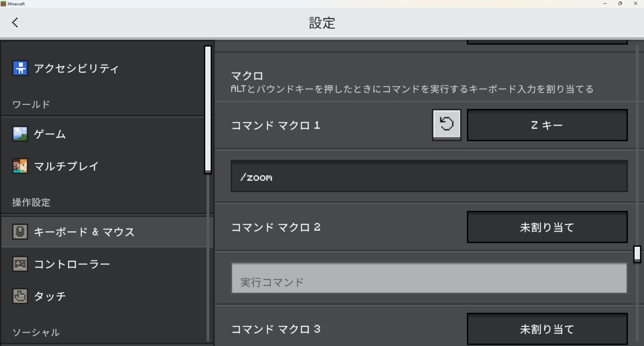Click the 設定 page title
Viewport: 644px width, 346px height.
[x=322, y=23]
